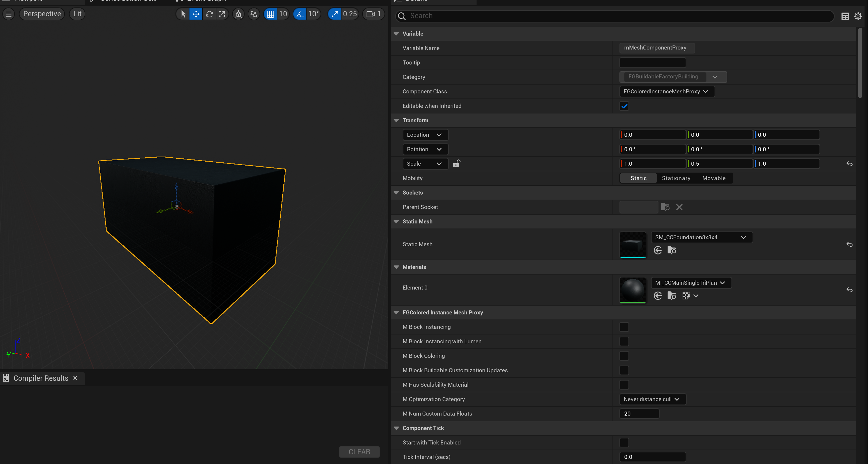Toggle grid snapping icon
The image size is (868, 464).
point(270,14)
